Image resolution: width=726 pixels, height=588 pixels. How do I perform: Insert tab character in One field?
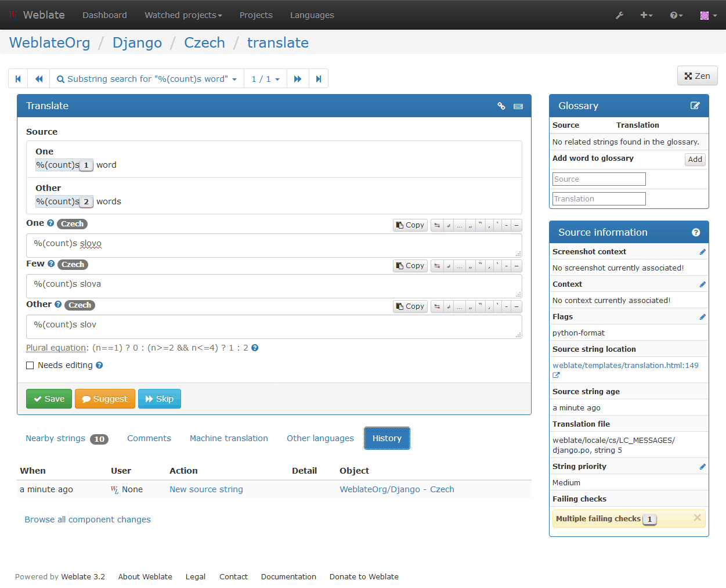pyautogui.click(x=437, y=225)
